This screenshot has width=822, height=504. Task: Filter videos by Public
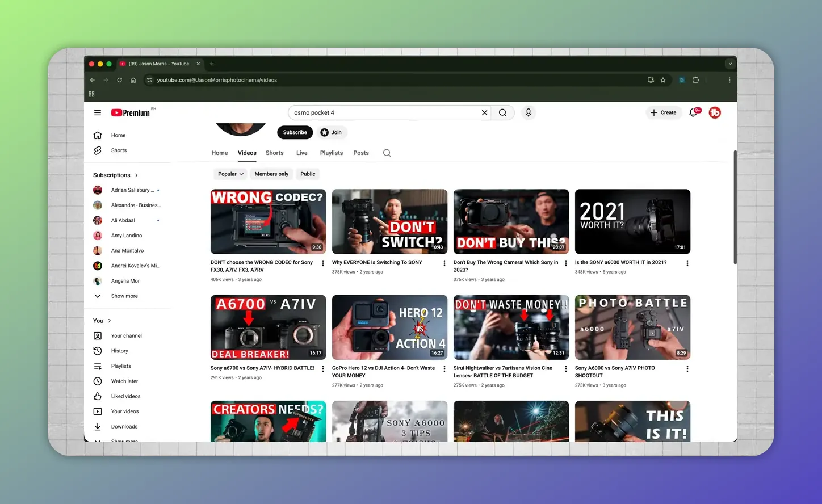point(308,174)
